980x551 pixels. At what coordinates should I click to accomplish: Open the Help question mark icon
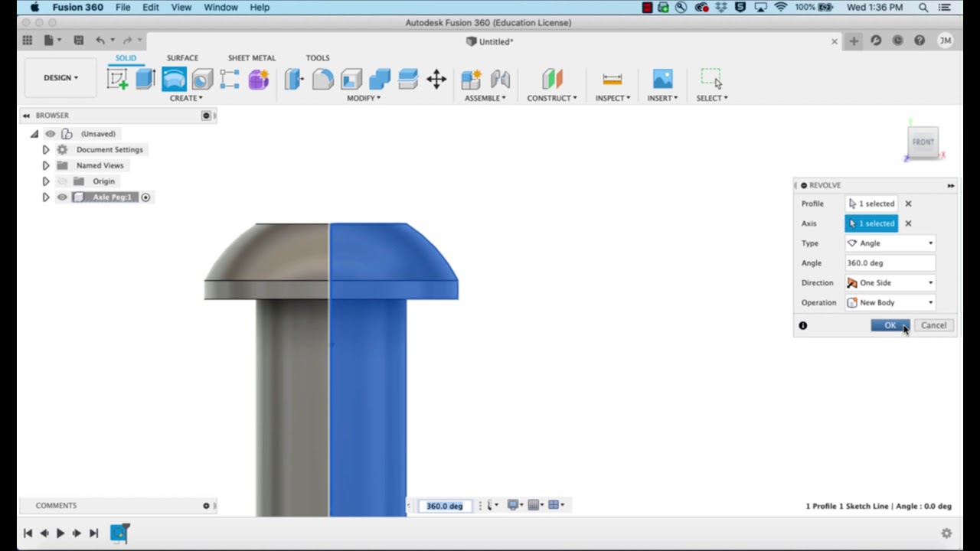pyautogui.click(x=920, y=41)
